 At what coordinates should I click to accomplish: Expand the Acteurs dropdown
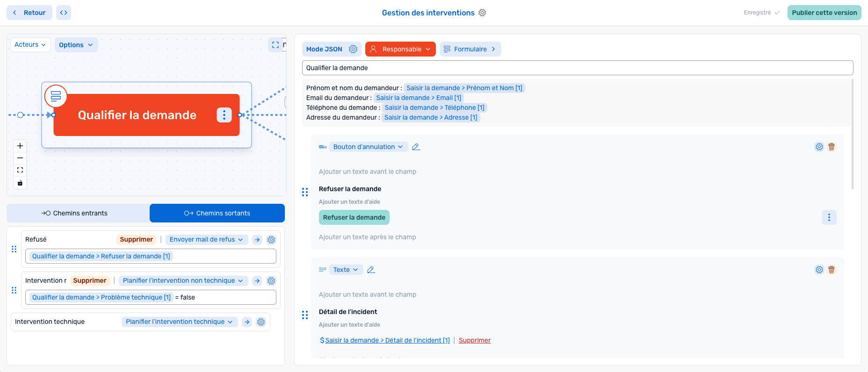(x=30, y=45)
